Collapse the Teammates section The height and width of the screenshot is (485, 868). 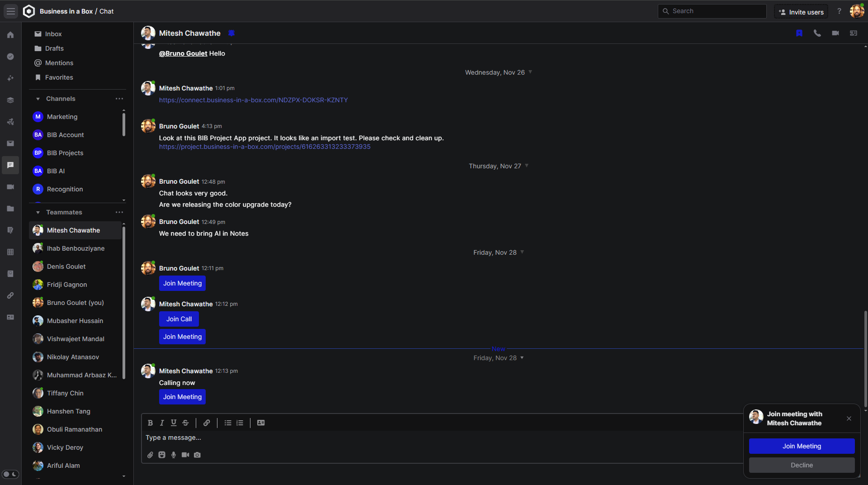(38, 212)
